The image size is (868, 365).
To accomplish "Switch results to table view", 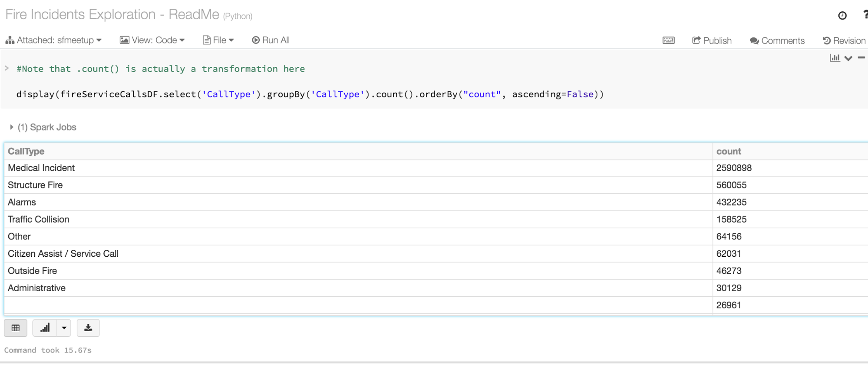I will click(16, 328).
